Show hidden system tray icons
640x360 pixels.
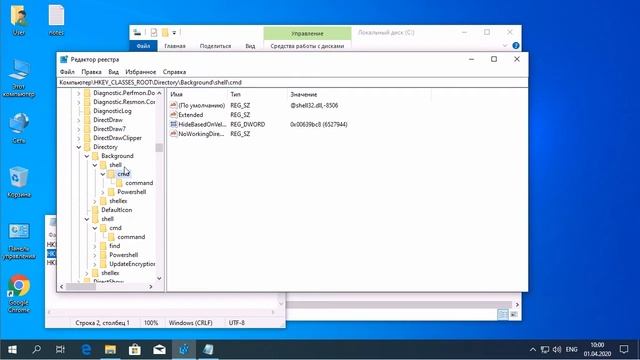(x=533, y=349)
